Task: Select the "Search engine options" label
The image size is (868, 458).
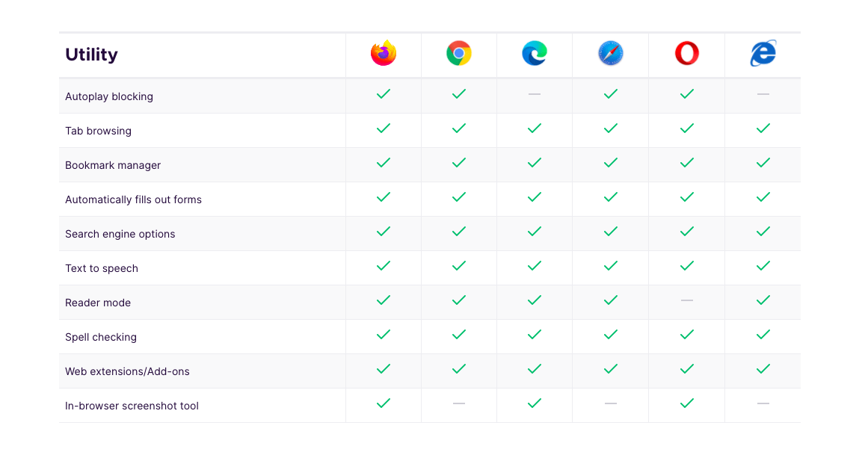Action: coord(120,233)
